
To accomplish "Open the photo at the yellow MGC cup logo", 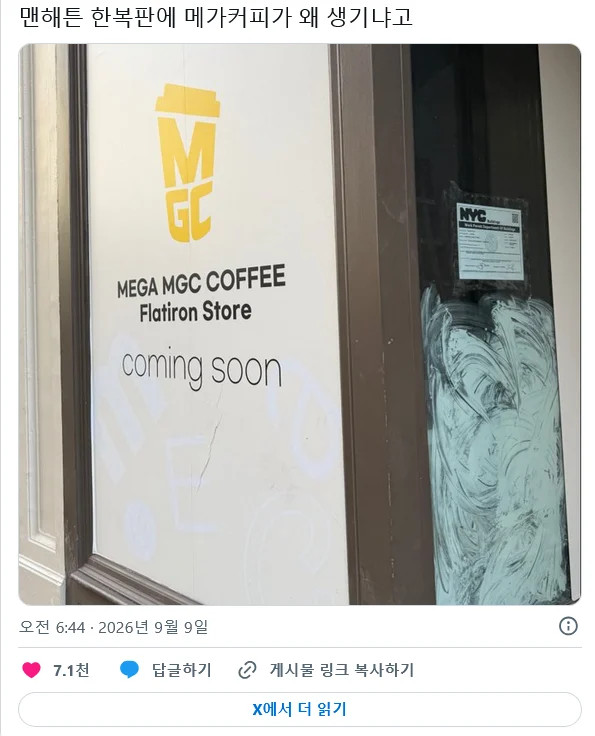I will (188, 163).
